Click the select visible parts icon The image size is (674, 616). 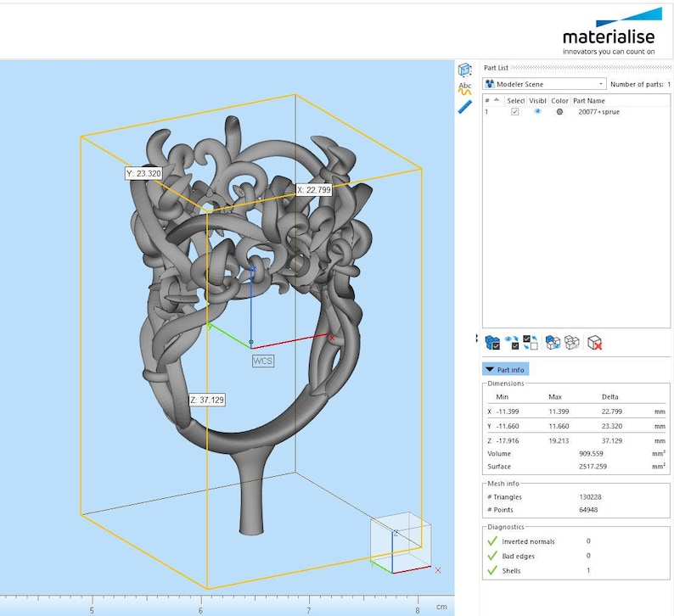tap(512, 343)
